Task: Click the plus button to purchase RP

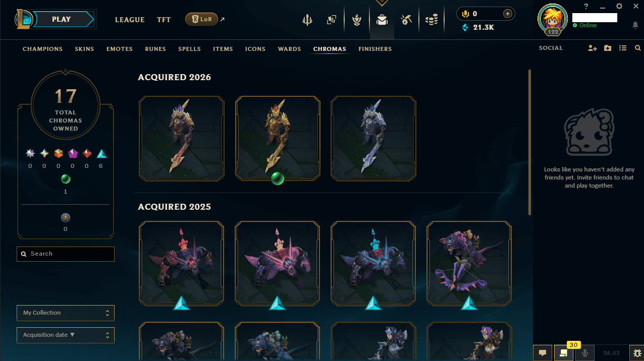Action: (508, 14)
